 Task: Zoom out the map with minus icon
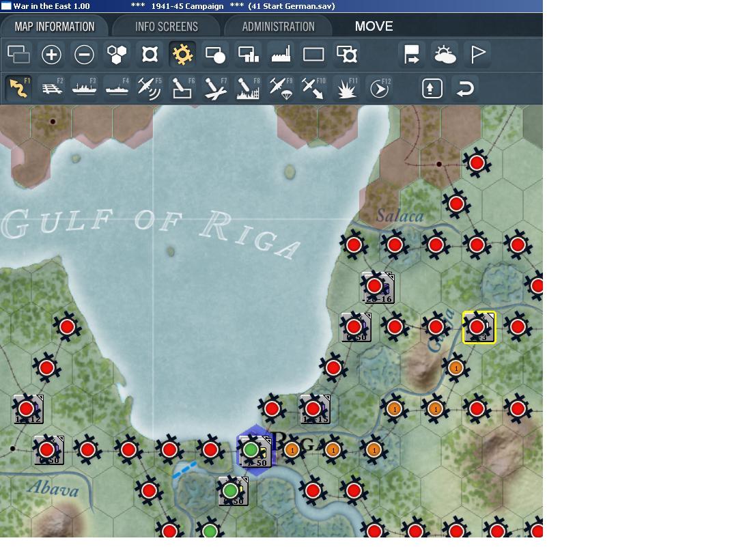(x=85, y=54)
